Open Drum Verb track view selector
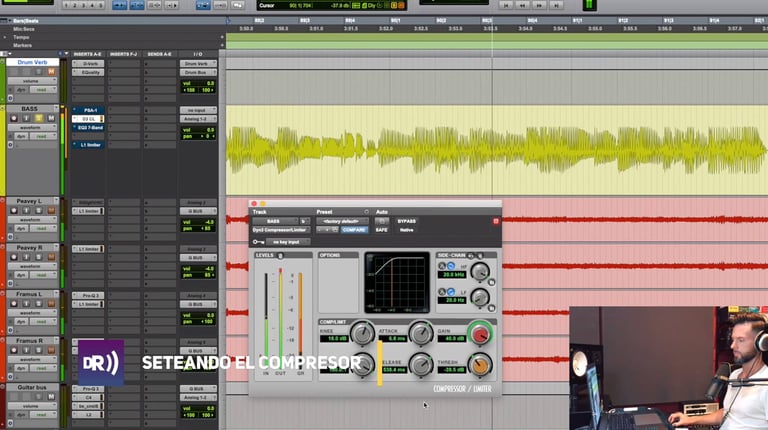The image size is (768, 430). (x=32, y=81)
